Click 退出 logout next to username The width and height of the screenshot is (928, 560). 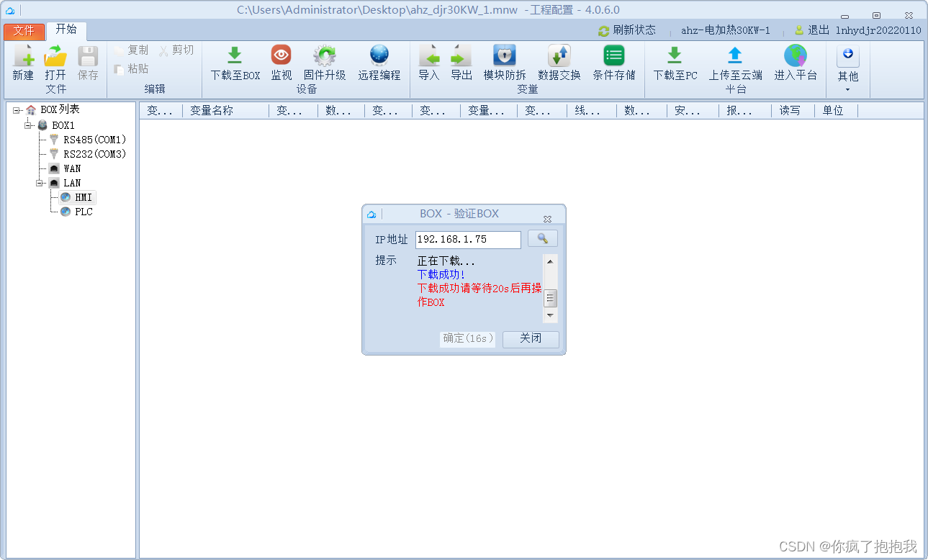(812, 30)
